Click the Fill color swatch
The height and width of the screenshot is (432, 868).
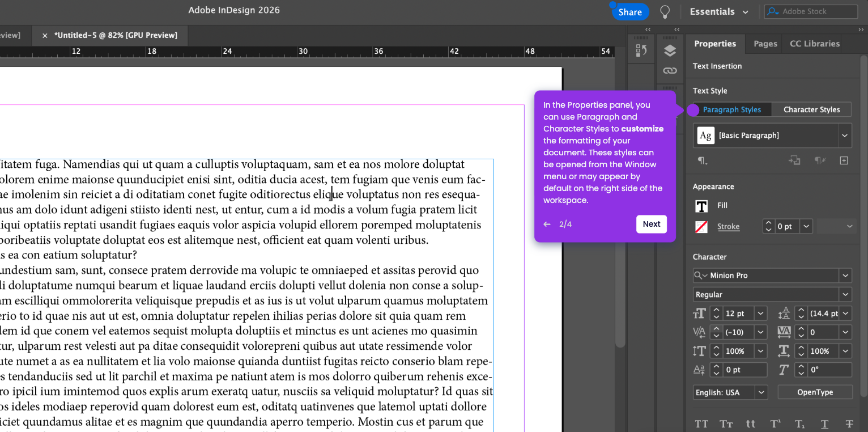701,206
